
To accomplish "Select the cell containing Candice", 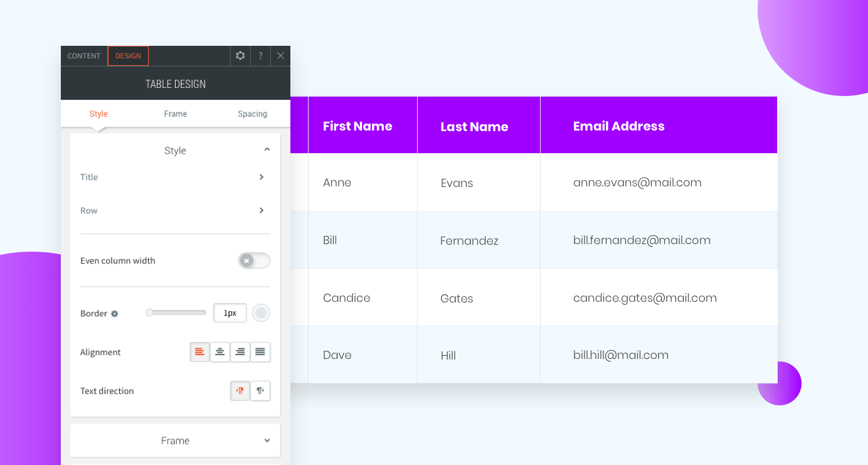I will click(x=363, y=297).
